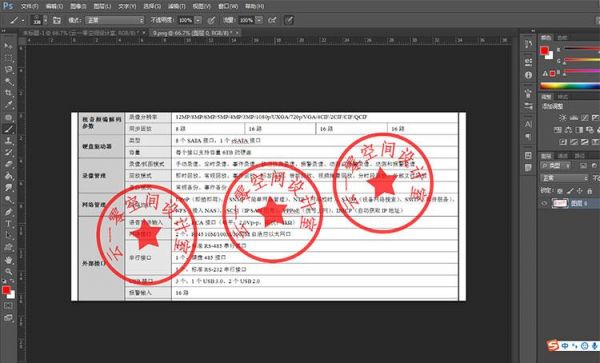Select the Smudge tool
Viewport: 600px width, 363px height.
coord(8,188)
